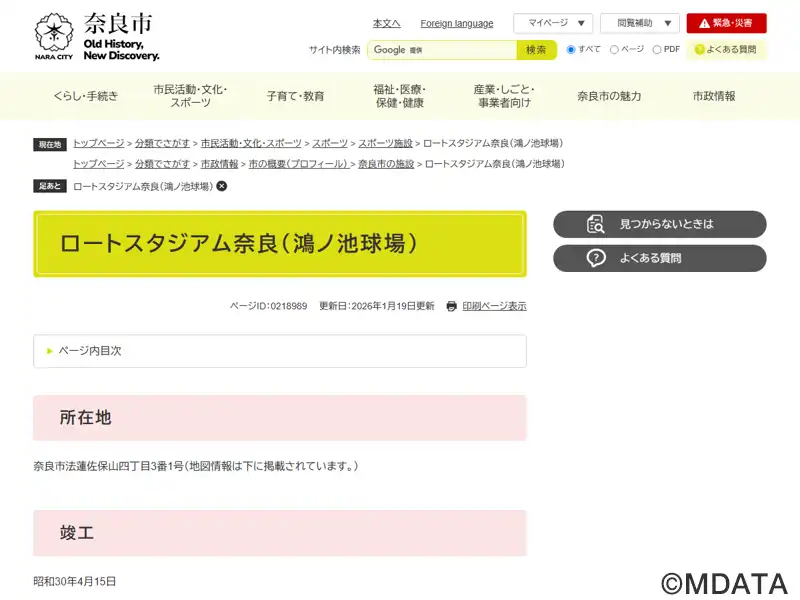The image size is (800, 600).
Task: Go to トップページ in second breadcrumb row
Action: click(x=98, y=164)
